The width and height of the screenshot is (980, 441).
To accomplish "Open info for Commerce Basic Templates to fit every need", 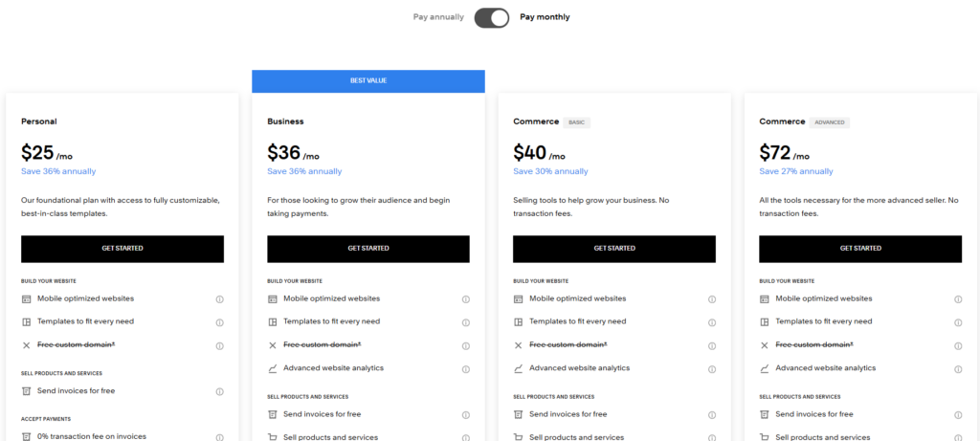I will click(712, 322).
